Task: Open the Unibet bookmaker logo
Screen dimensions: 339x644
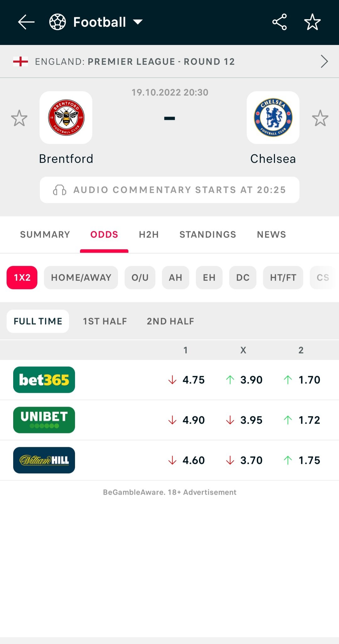Action: click(44, 420)
